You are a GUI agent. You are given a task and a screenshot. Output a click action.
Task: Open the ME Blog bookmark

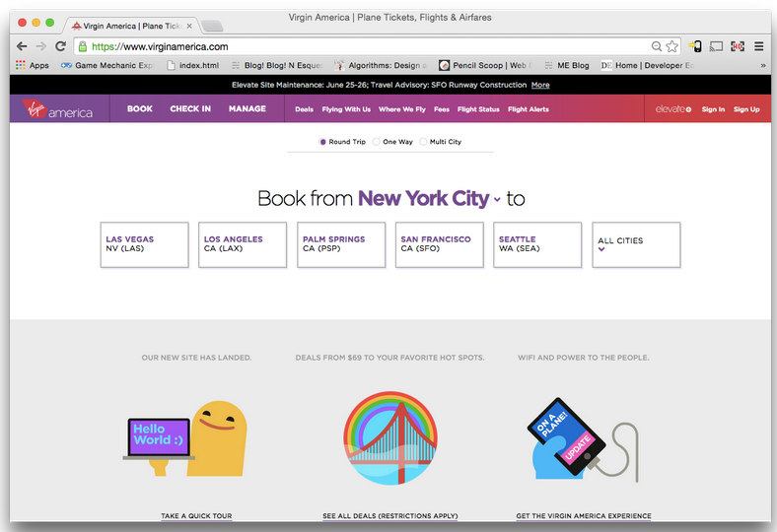(567, 65)
